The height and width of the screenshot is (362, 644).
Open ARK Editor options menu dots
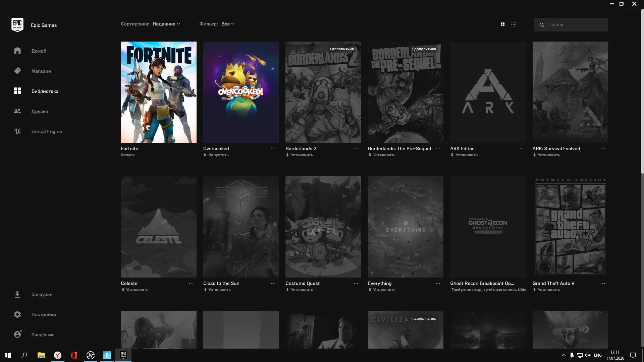coord(521,149)
